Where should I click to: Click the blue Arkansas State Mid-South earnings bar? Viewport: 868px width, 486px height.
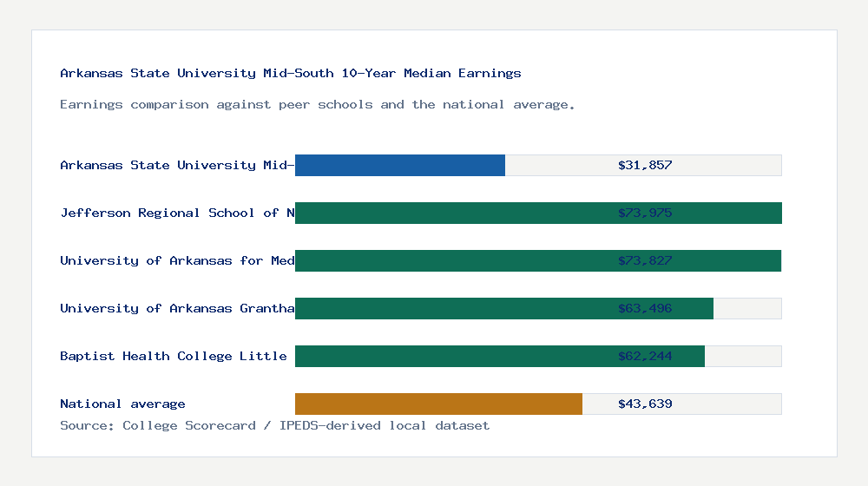(399, 166)
